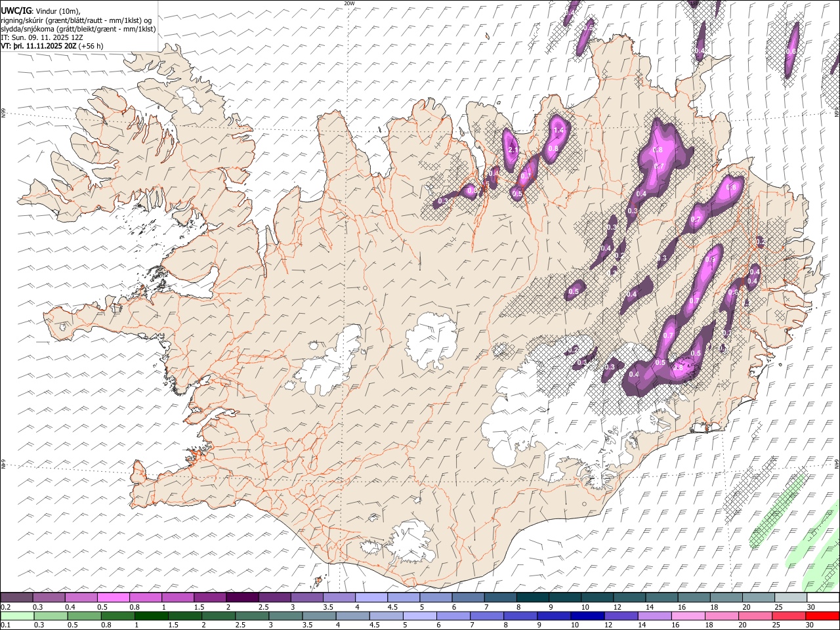
Task: Choose lower legend swatch labeled 0.8
Action: point(117,616)
